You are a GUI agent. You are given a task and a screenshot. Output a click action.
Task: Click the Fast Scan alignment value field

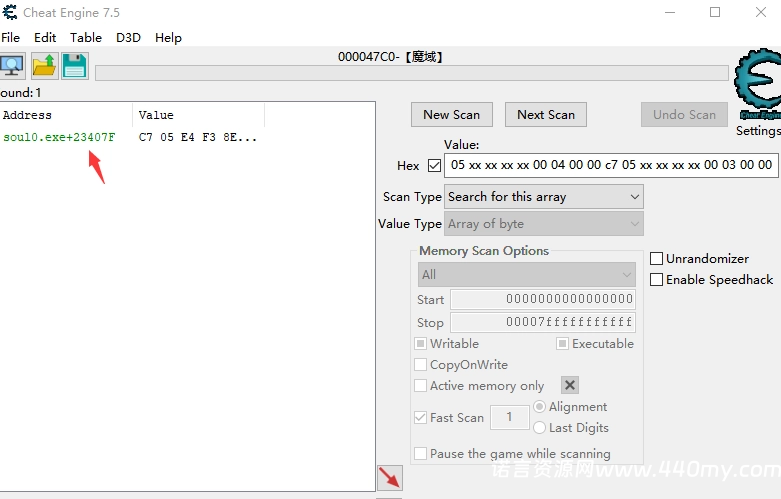[510, 417]
